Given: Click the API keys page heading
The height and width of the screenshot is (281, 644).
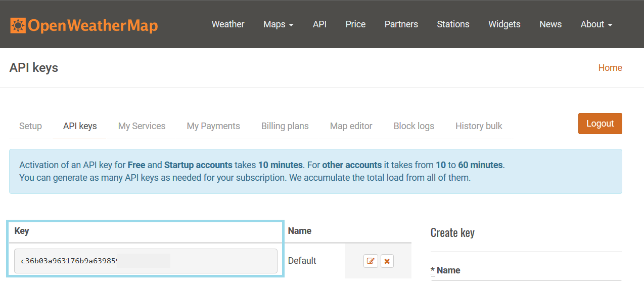Looking at the screenshot, I should (x=34, y=68).
